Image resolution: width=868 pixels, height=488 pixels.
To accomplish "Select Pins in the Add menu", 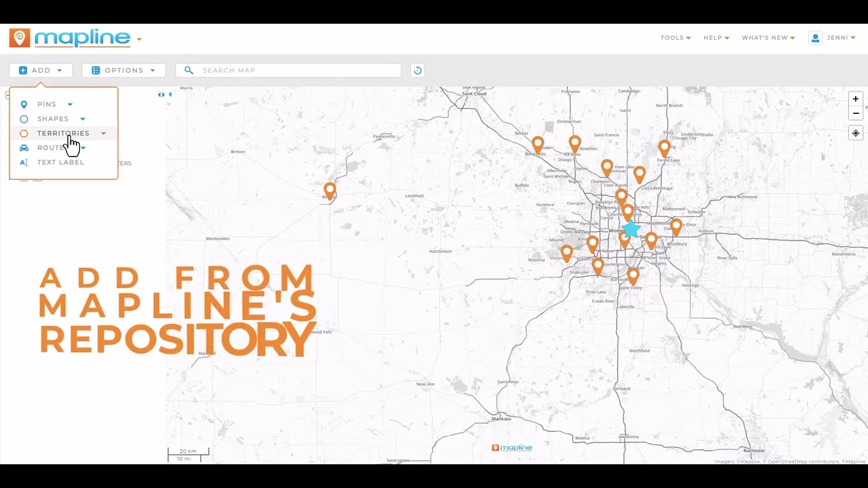I will click(x=47, y=104).
